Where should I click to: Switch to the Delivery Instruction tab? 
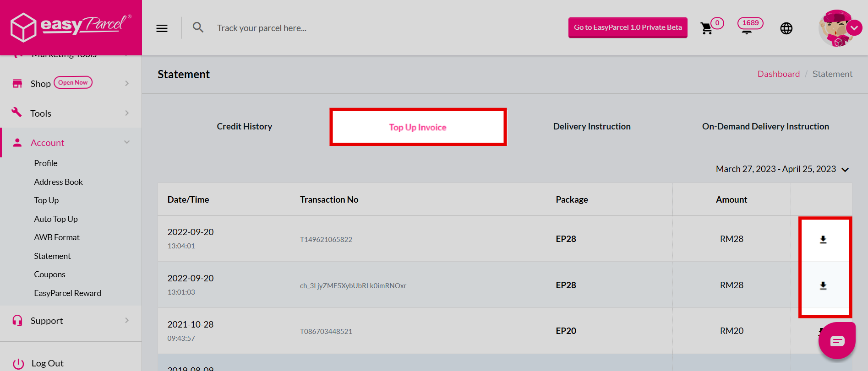[x=592, y=126]
